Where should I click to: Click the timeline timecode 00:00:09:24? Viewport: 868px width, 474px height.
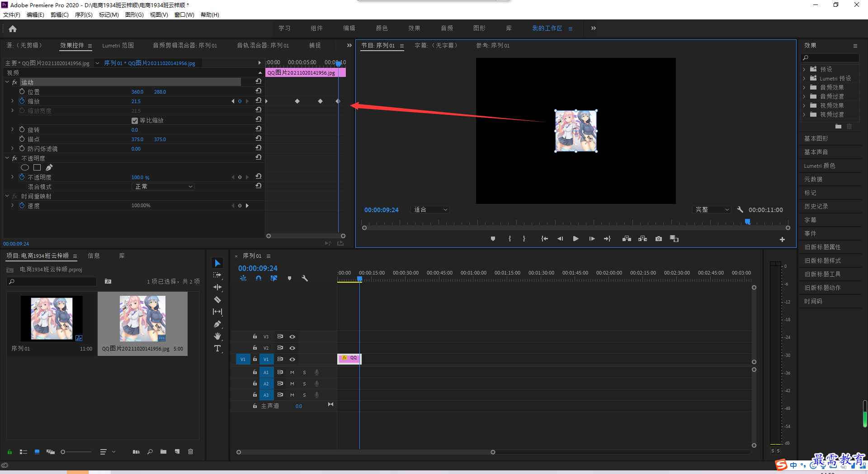pos(258,268)
